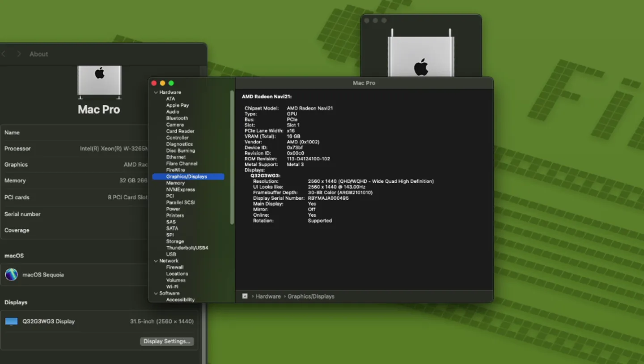Select NVMExpress in the hardware list

coord(180,189)
